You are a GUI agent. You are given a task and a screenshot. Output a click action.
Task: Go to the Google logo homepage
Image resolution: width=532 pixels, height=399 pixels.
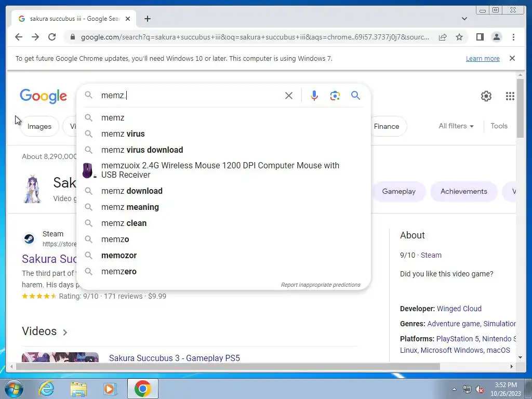tap(44, 96)
